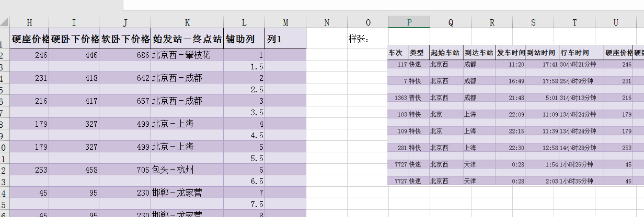
Task: Click the 686 cell in 软卧下价格 column
Action: click(125, 55)
